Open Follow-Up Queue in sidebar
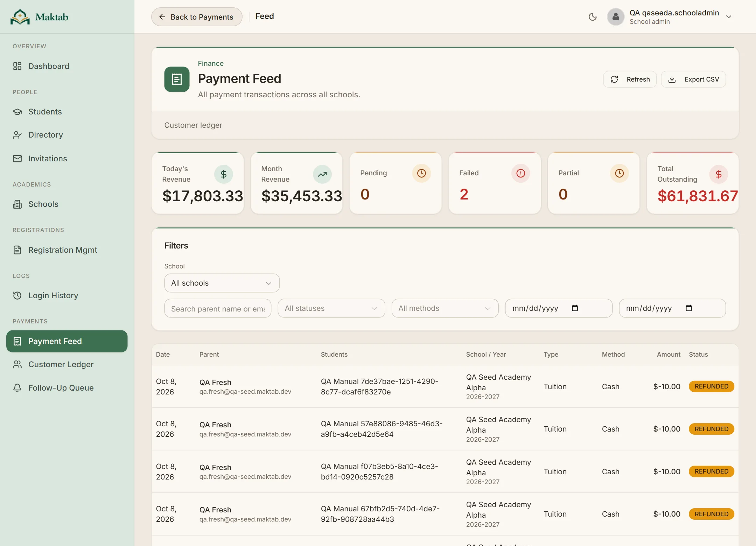The height and width of the screenshot is (546, 756). (67, 388)
